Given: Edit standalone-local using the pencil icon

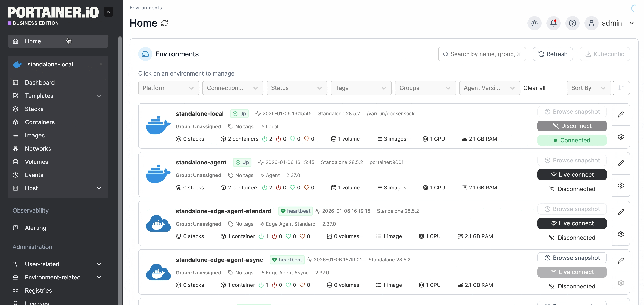Looking at the screenshot, I should pos(621,115).
